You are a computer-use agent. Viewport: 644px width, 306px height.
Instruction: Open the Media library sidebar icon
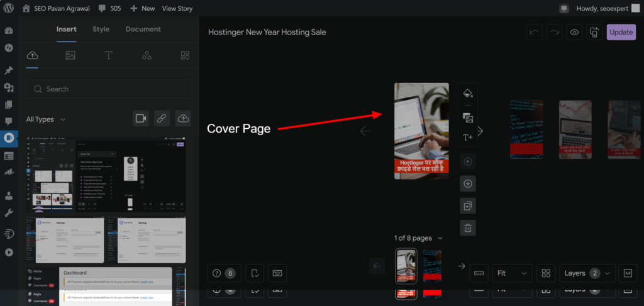(9, 87)
